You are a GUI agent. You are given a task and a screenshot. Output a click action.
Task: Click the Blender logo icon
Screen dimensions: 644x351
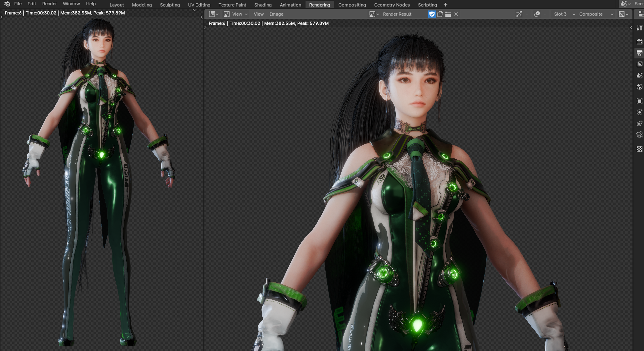(x=7, y=4)
